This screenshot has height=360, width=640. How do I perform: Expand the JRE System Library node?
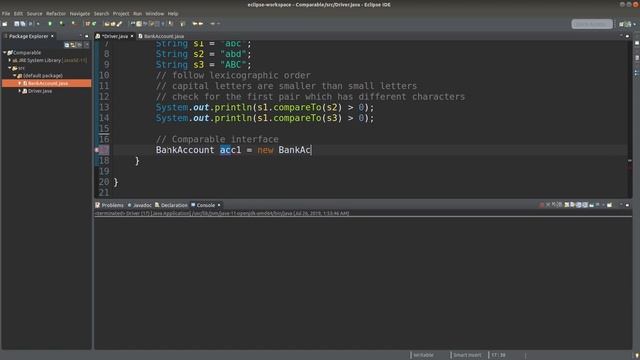click(x=10, y=60)
